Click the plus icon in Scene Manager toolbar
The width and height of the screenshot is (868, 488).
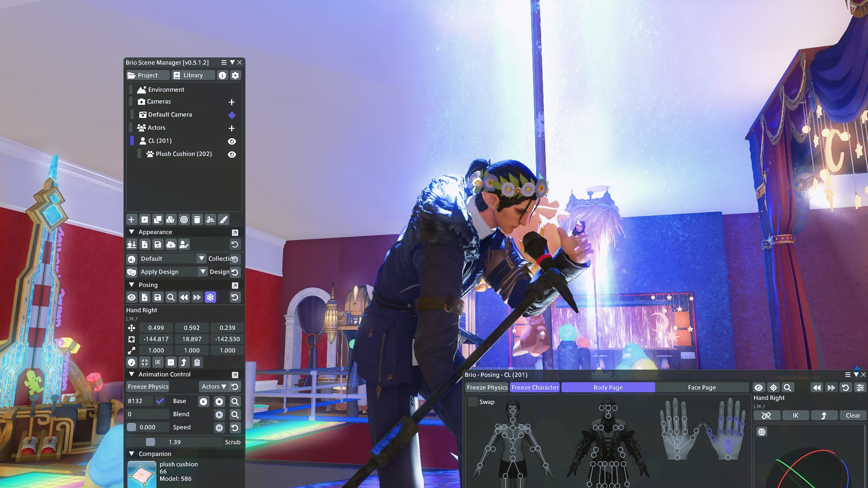pyautogui.click(x=132, y=220)
